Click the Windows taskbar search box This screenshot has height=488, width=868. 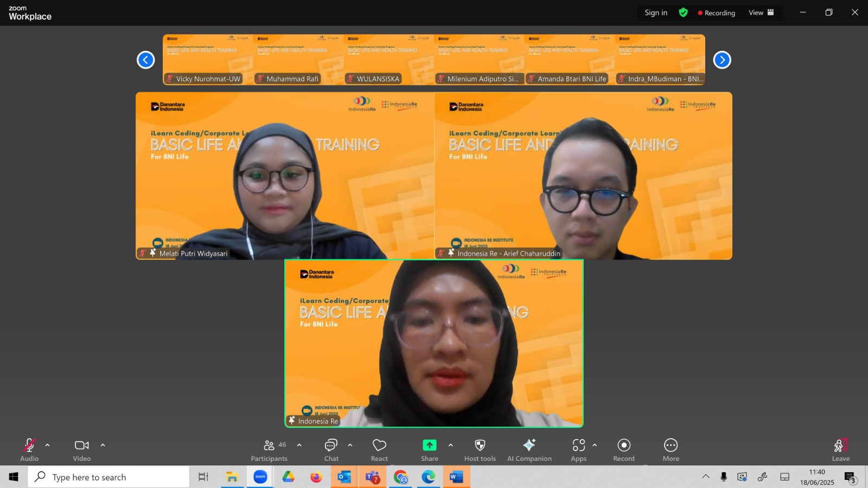[108, 477]
